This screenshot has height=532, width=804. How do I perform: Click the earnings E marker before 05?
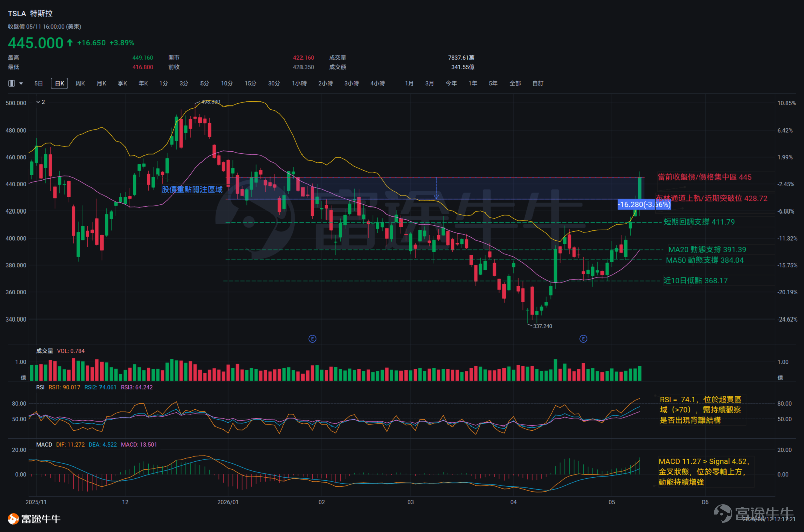pyautogui.click(x=583, y=339)
